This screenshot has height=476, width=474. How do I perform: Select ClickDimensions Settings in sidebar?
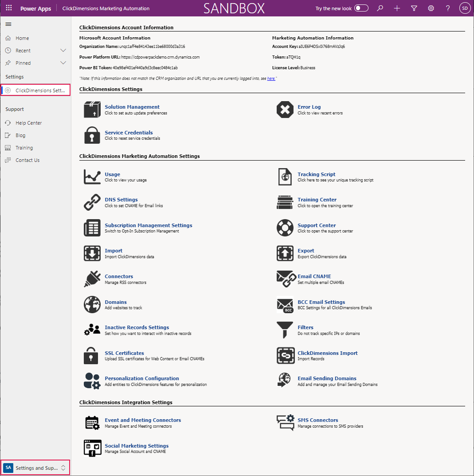pos(35,90)
